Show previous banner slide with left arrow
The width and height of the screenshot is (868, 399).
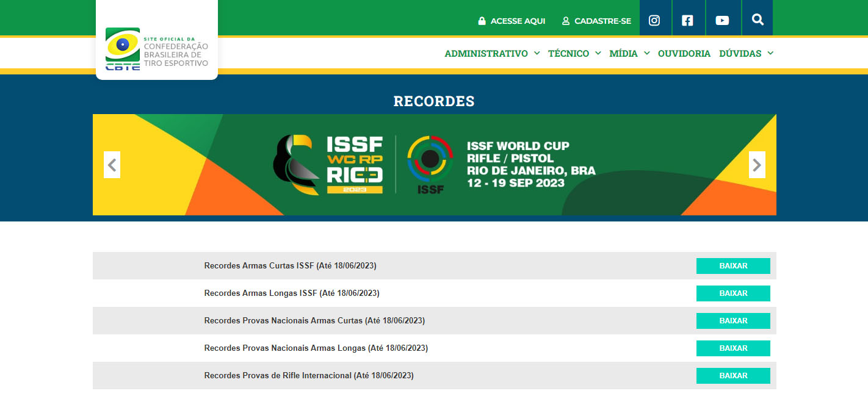pyautogui.click(x=112, y=165)
